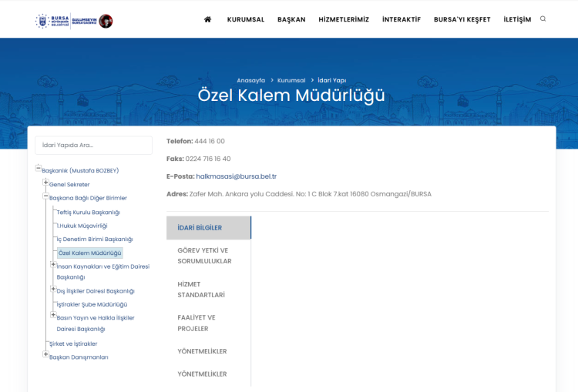Click the halkmasasi@bursa.bel.tr email link
This screenshot has height=392, width=578.
click(236, 176)
